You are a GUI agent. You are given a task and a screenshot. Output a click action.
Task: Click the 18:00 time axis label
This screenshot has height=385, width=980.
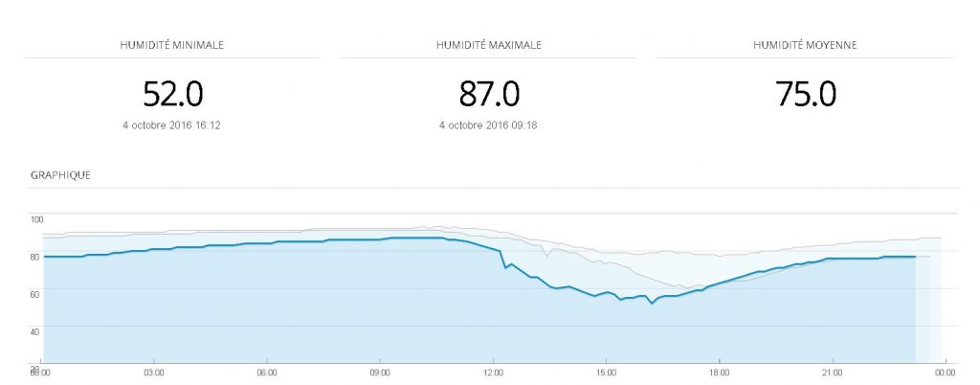click(x=720, y=372)
